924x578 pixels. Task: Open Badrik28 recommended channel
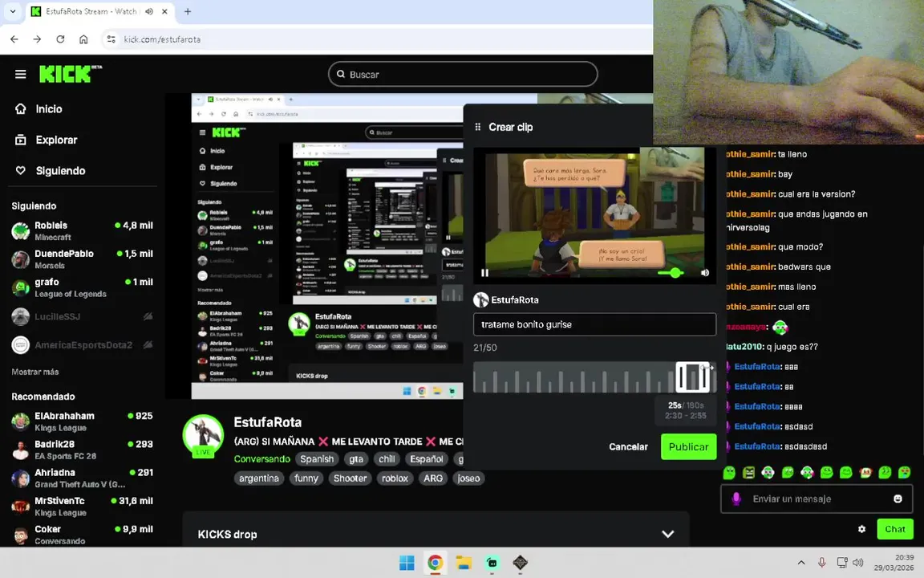tap(82, 450)
